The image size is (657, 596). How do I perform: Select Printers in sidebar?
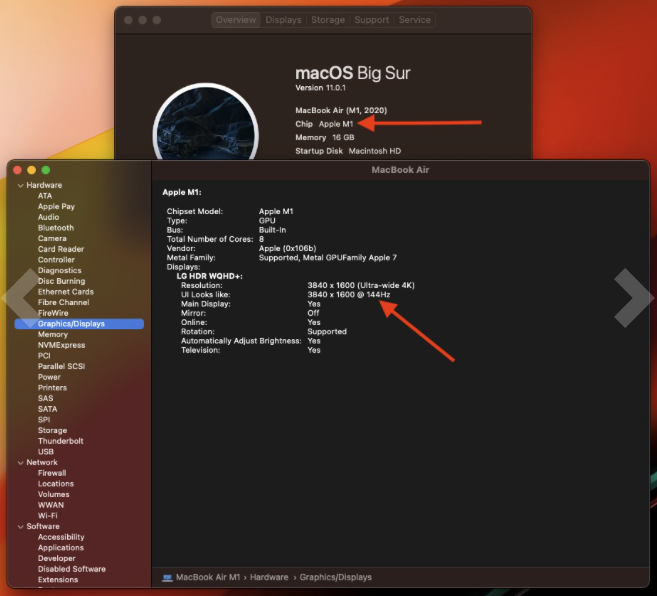52,388
